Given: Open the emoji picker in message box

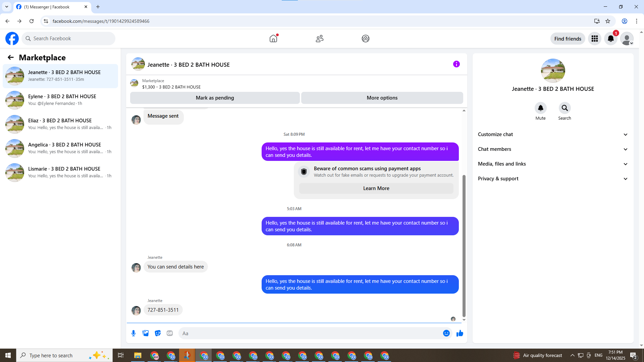Looking at the screenshot, I should point(446,333).
